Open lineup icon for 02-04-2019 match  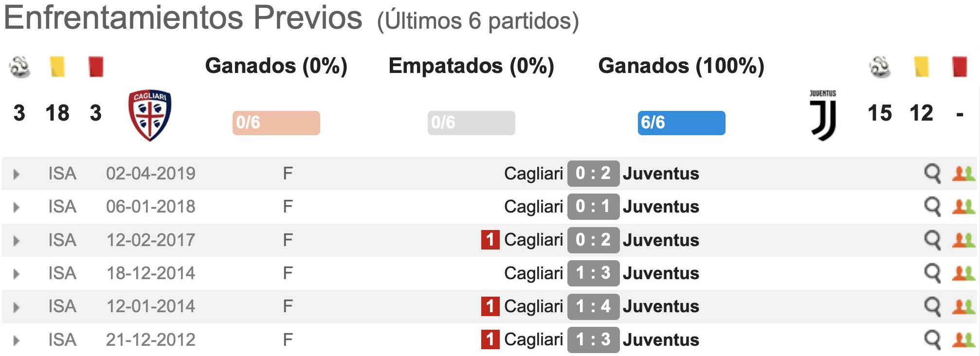[963, 174]
